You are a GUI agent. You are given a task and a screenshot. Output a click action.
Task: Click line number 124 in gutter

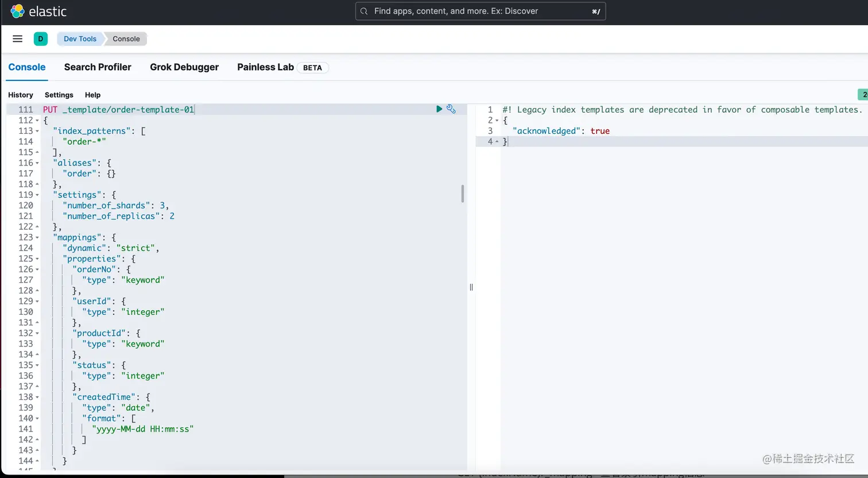click(x=26, y=248)
